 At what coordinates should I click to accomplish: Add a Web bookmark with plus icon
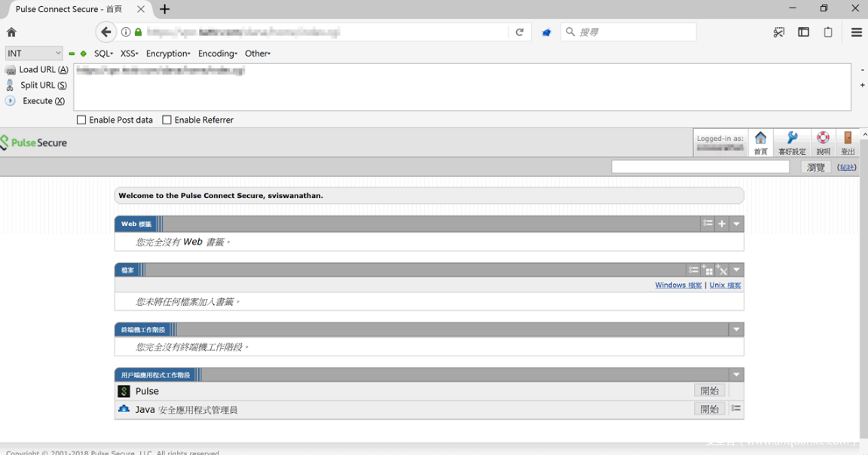click(x=722, y=224)
